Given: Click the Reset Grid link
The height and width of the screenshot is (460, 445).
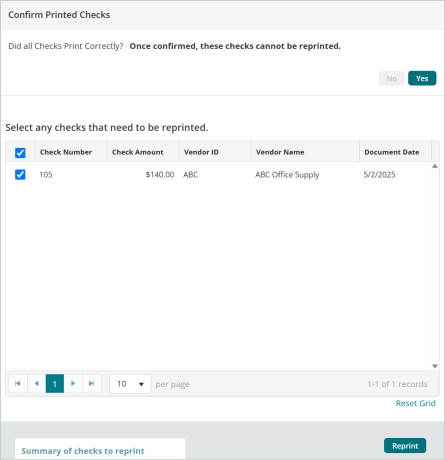Looking at the screenshot, I should click(x=416, y=403).
